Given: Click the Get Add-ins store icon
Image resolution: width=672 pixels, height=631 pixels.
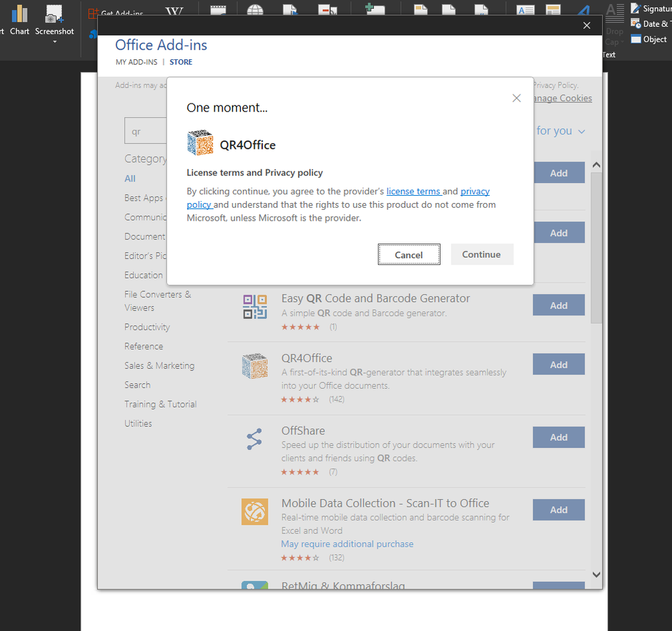Looking at the screenshot, I should coord(93,13).
